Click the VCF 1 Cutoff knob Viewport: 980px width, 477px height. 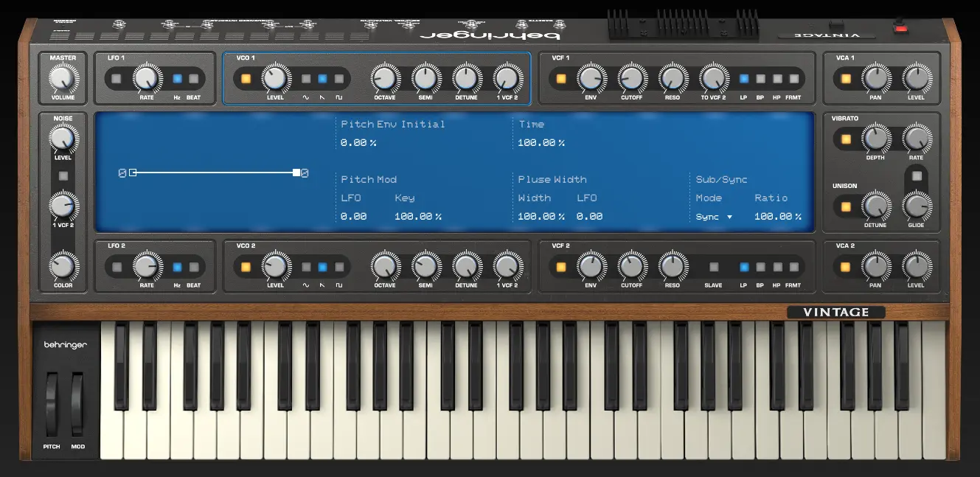(631, 78)
